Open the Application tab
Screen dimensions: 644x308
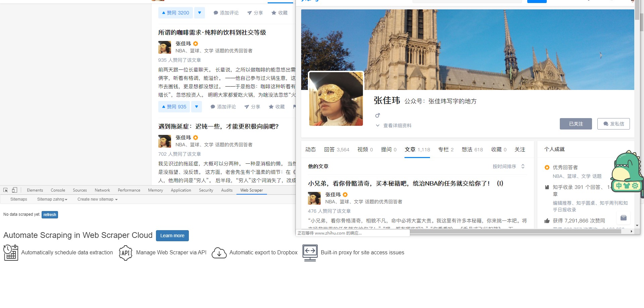(x=181, y=190)
